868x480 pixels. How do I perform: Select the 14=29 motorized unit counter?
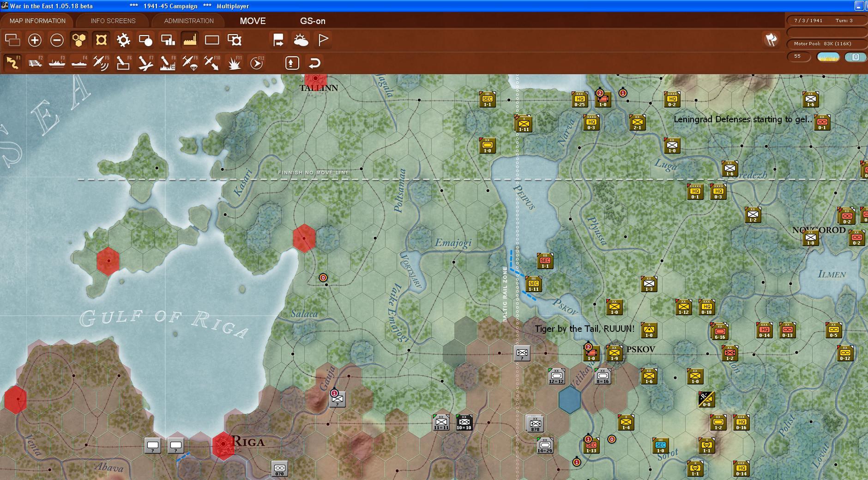click(545, 445)
